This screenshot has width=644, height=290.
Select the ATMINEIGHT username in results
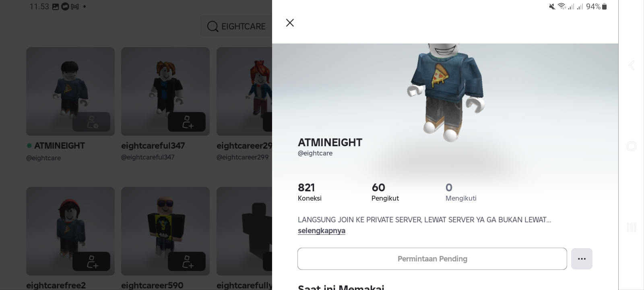(x=60, y=145)
